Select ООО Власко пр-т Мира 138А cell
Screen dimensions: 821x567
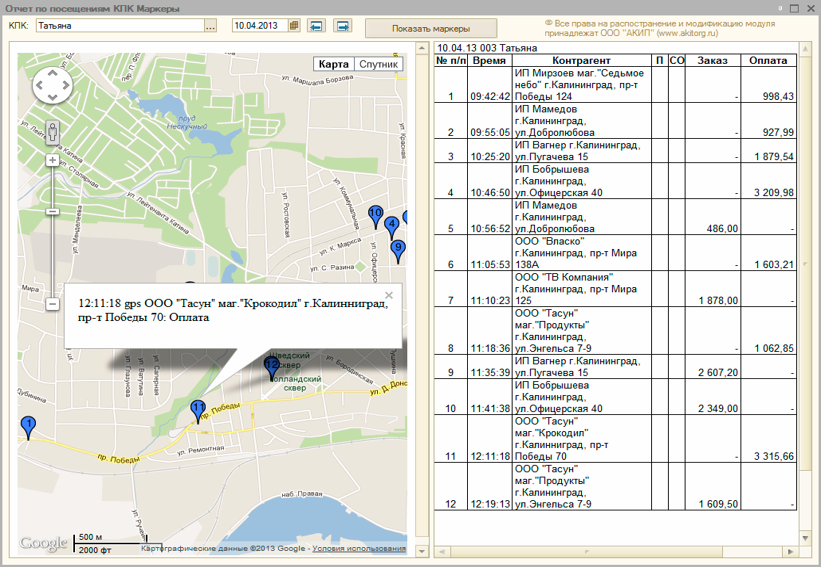581,253
